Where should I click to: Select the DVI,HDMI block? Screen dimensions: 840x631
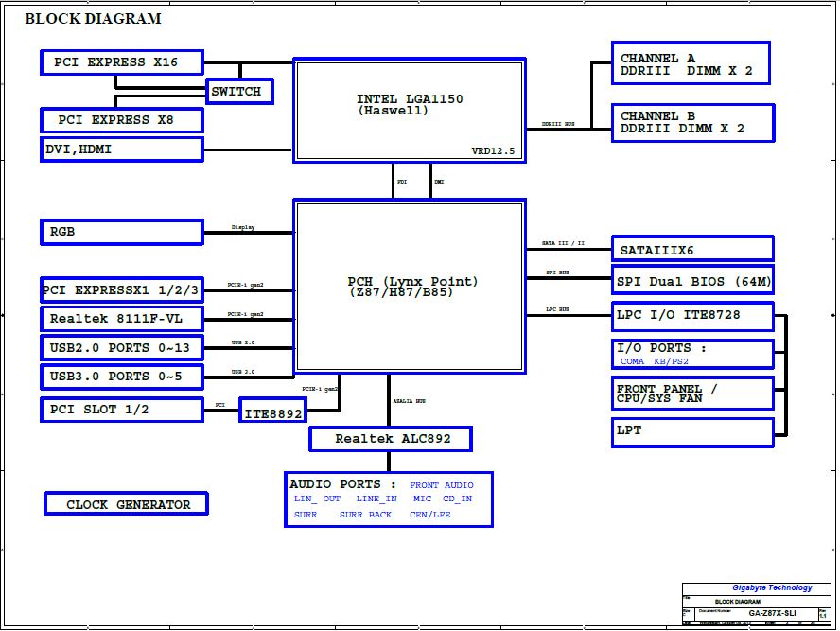click(x=121, y=149)
